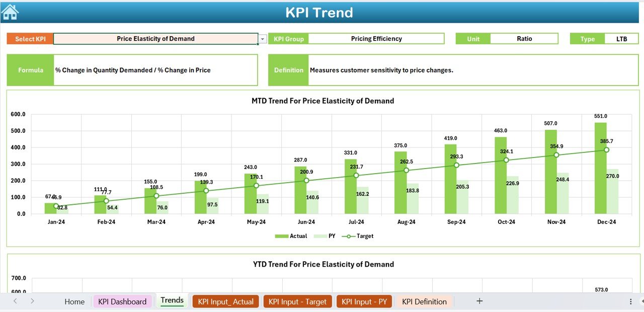Open the Home sheet tab

click(x=74, y=301)
